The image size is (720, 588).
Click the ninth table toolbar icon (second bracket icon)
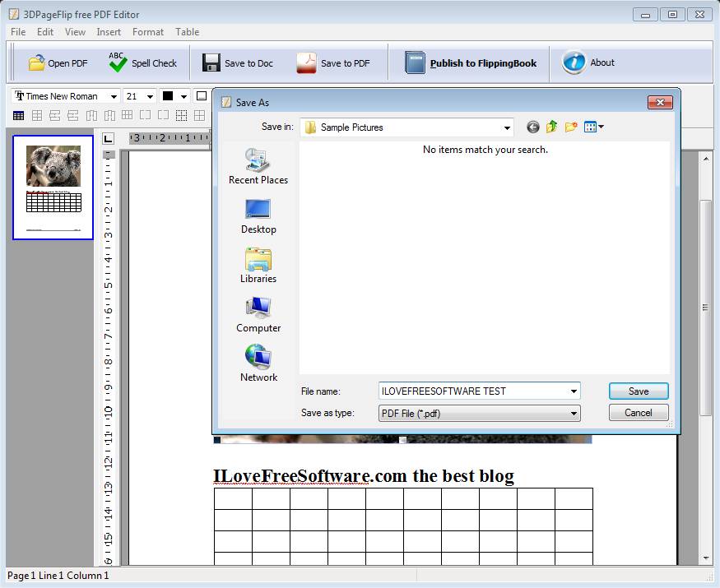click(x=163, y=115)
